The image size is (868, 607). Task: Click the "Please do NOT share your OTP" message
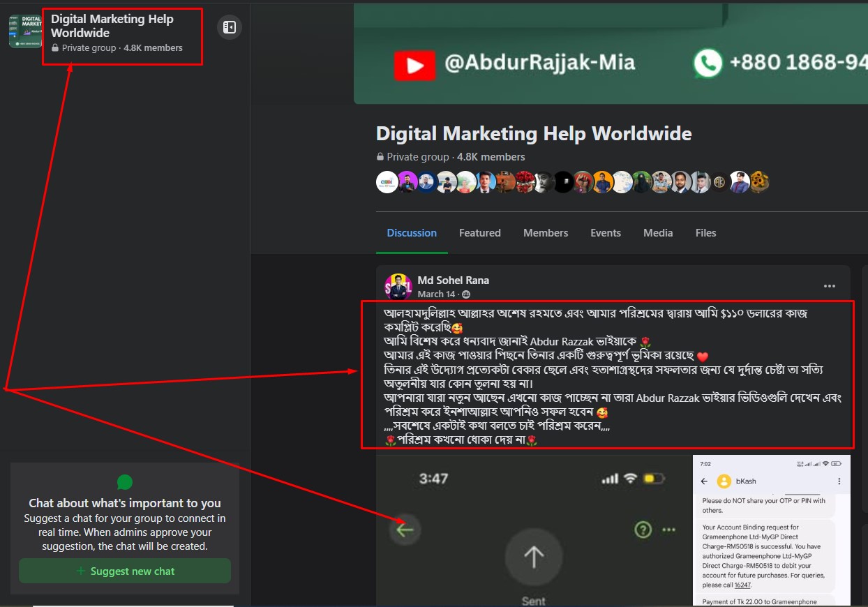pos(764,505)
